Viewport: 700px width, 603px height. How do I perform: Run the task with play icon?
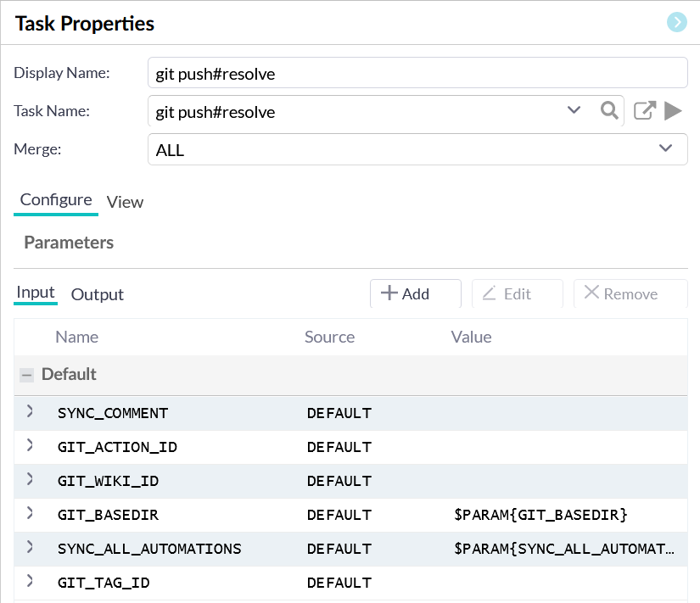point(673,110)
